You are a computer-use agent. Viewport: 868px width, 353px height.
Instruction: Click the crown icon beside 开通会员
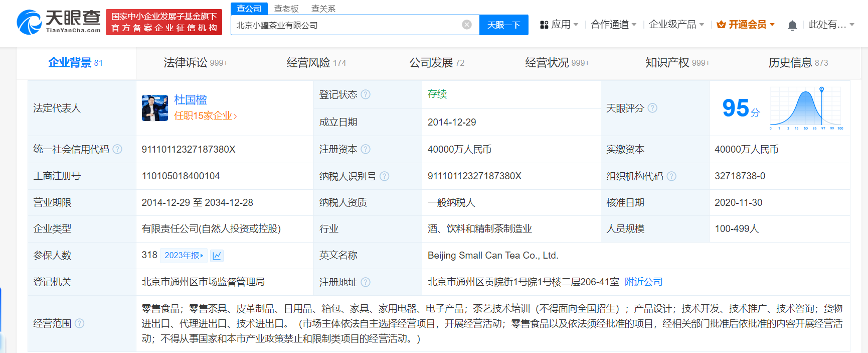721,25
